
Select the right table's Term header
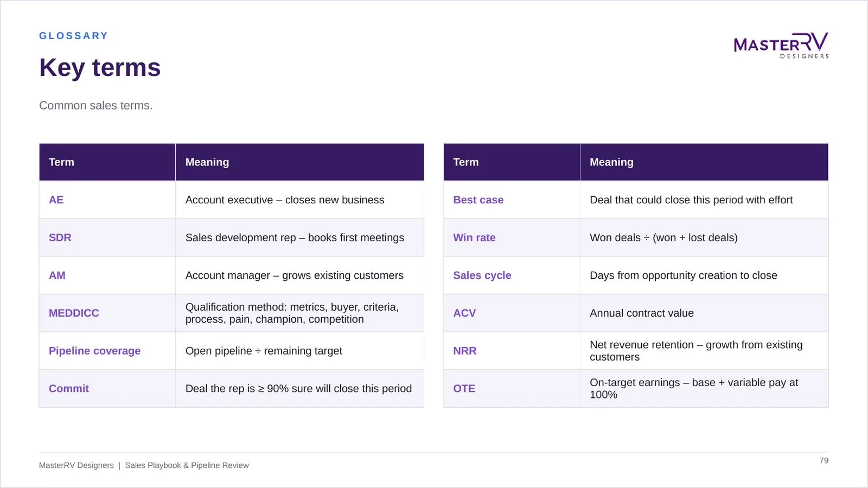coord(512,162)
